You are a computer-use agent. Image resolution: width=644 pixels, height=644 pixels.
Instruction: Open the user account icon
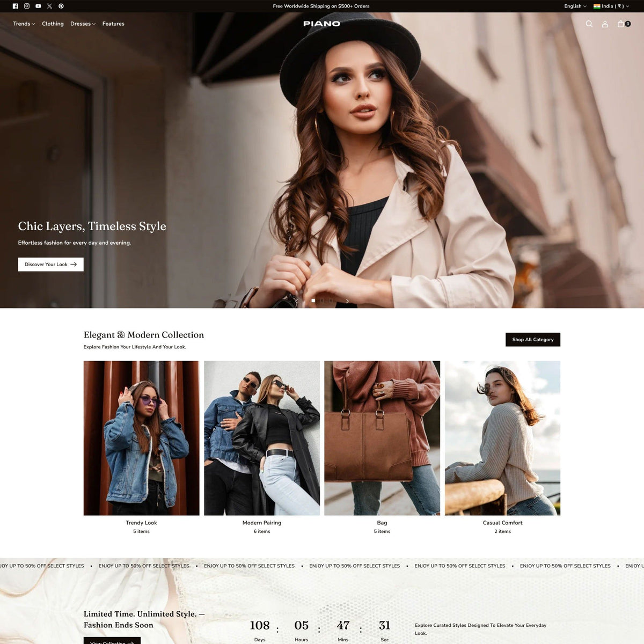pos(605,24)
